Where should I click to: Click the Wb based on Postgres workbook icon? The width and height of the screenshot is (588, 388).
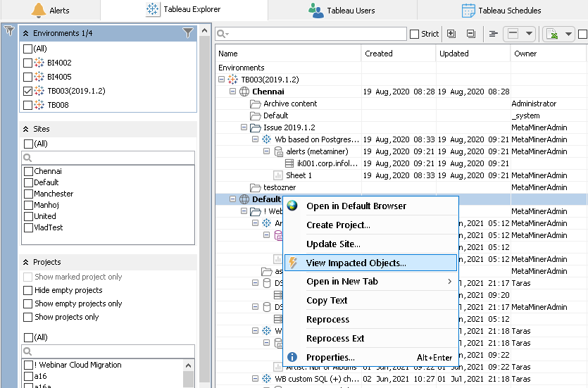point(267,139)
